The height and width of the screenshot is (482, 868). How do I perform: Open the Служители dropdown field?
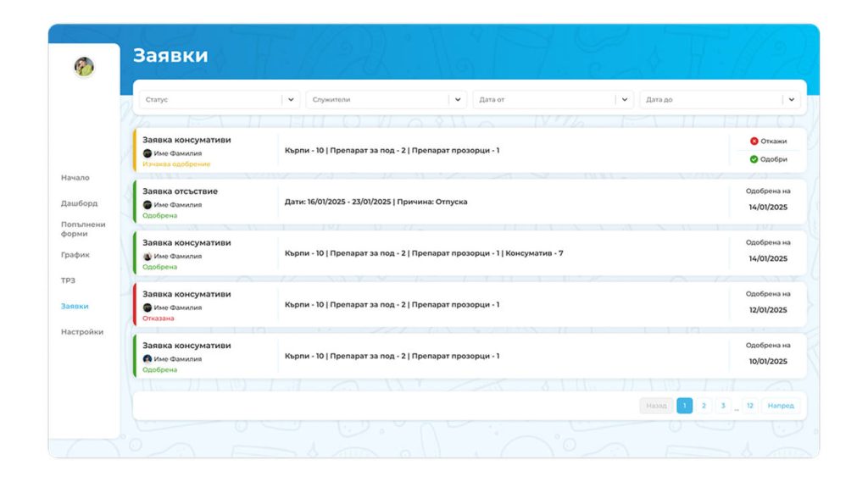(387, 100)
